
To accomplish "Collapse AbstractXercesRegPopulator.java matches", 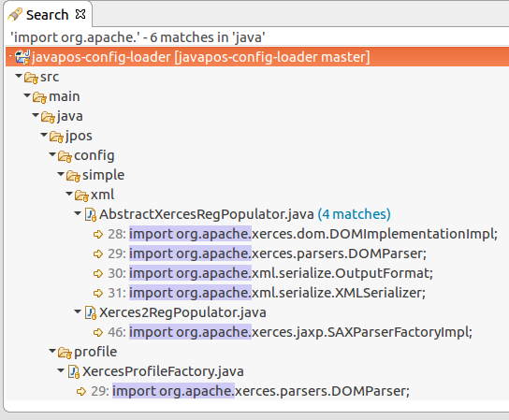I will pyautogui.click(x=78, y=213).
